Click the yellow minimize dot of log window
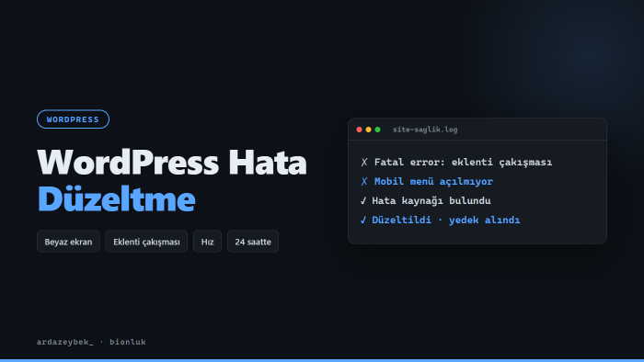Viewport: 644px width, 362px height. (368, 130)
